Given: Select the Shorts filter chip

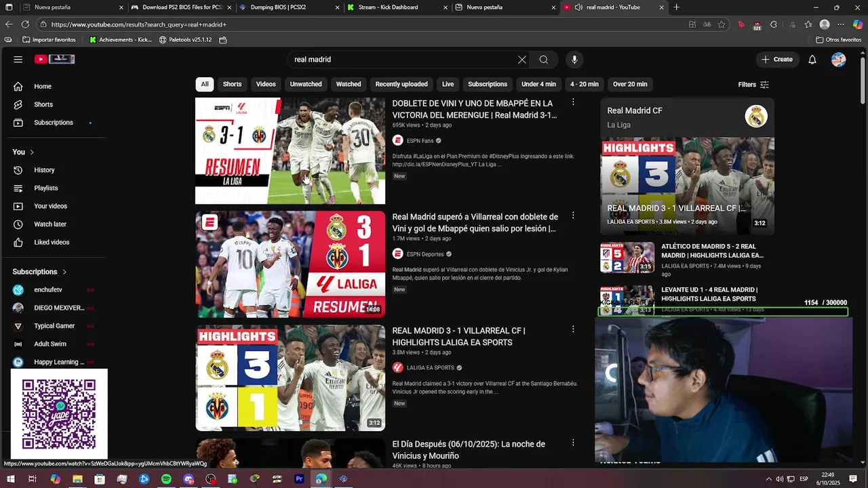Looking at the screenshot, I should coord(233,84).
